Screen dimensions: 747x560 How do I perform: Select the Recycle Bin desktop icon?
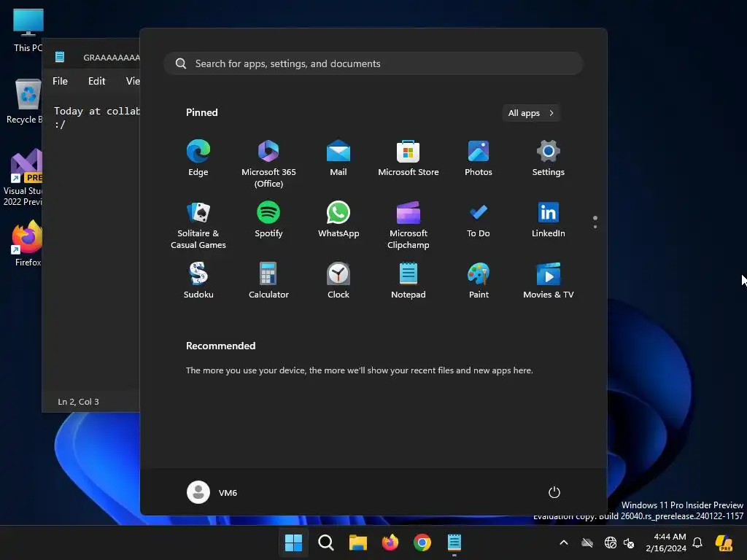25,101
